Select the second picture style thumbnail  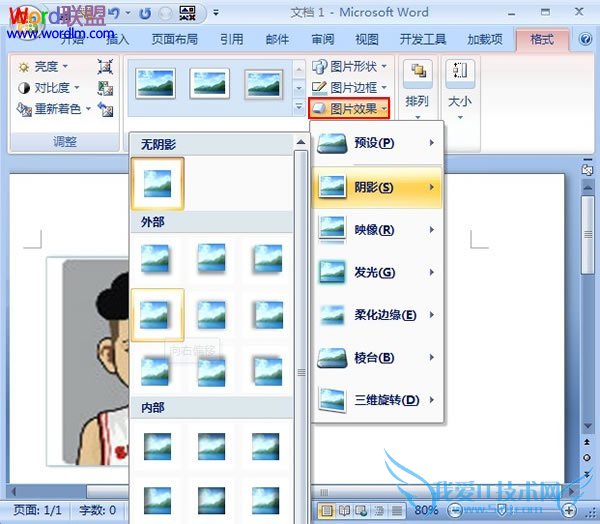(210, 83)
